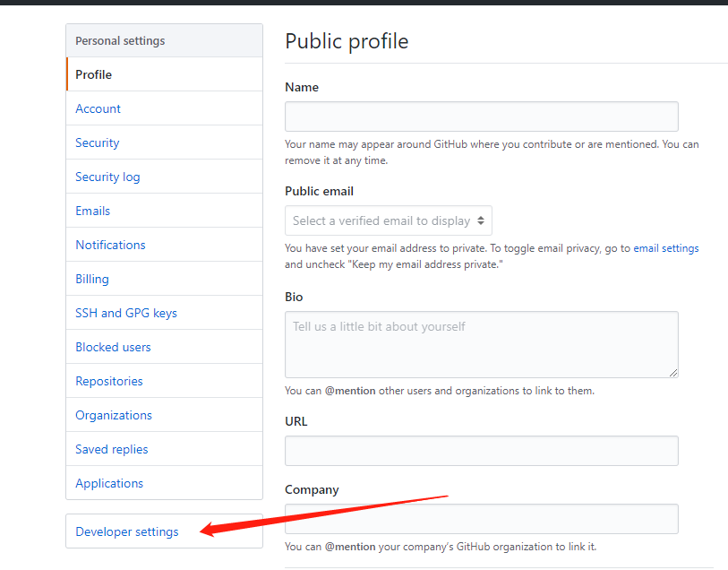Click into the Bio text area
The image size is (728, 570).
482,345
